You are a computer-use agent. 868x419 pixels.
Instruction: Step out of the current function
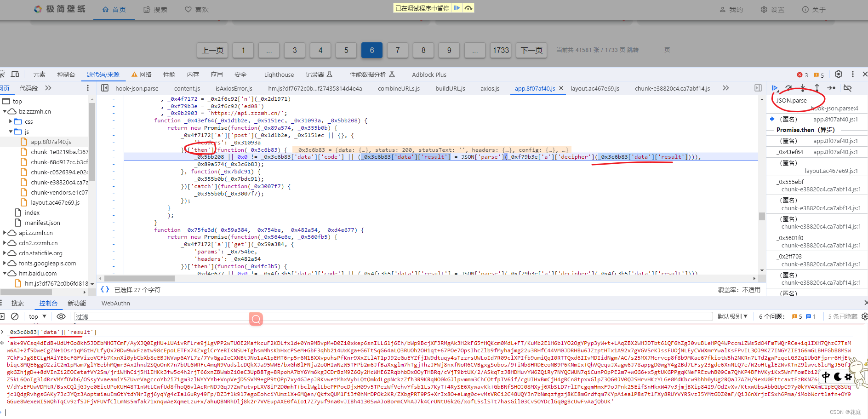(x=817, y=88)
